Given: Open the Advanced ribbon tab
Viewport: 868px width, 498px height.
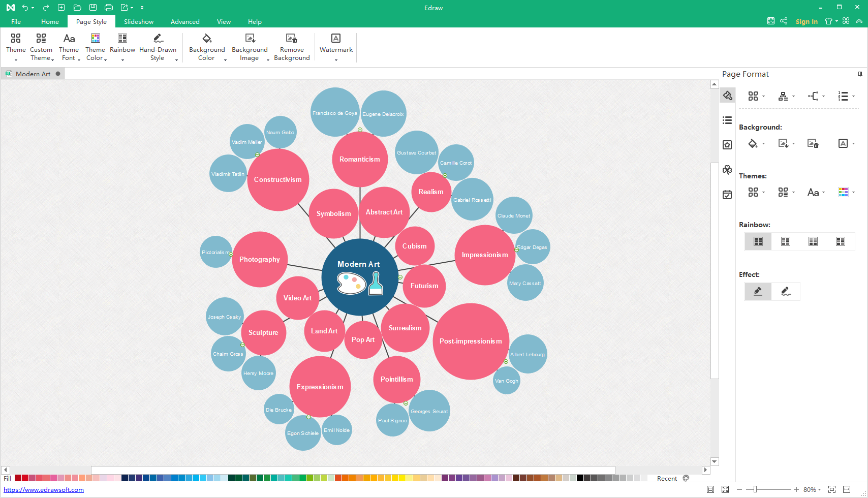Looking at the screenshot, I should click(185, 22).
